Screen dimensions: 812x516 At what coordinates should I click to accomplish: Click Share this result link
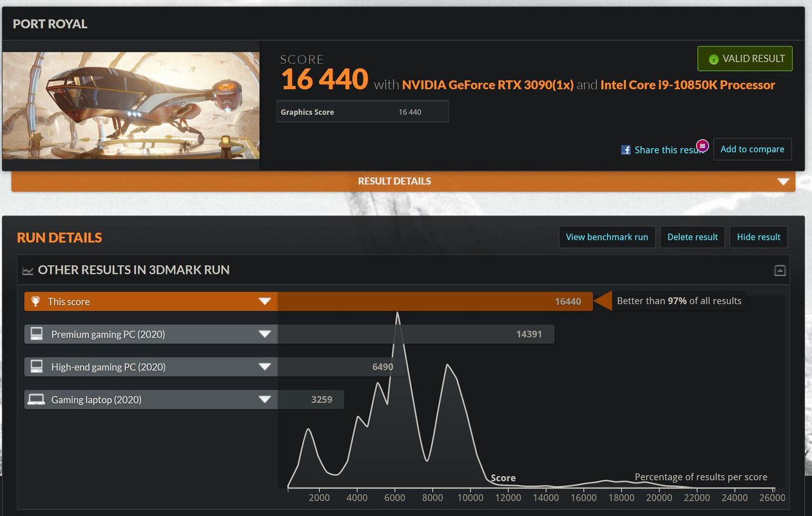[669, 150]
